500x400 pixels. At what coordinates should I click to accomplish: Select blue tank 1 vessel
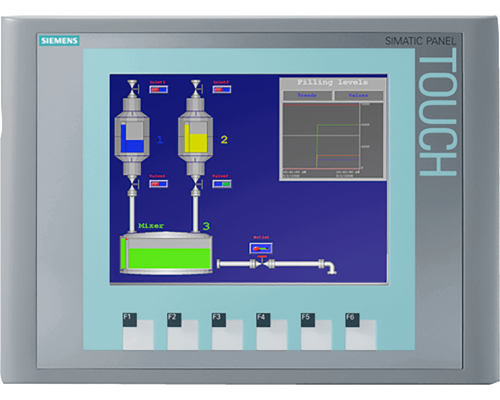coord(132,137)
